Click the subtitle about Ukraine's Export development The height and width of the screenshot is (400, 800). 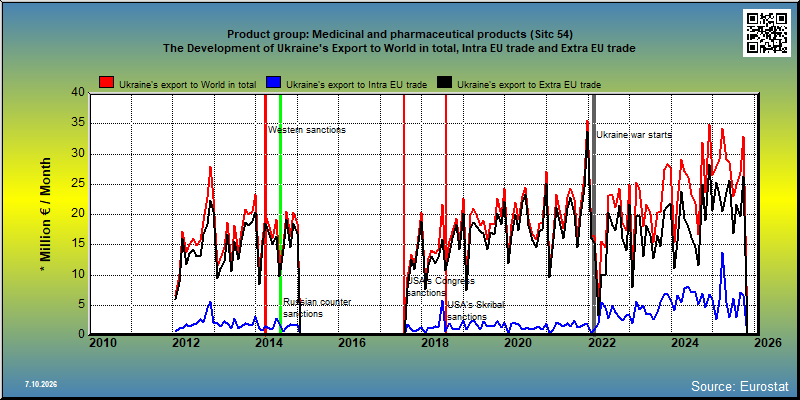tap(399, 48)
